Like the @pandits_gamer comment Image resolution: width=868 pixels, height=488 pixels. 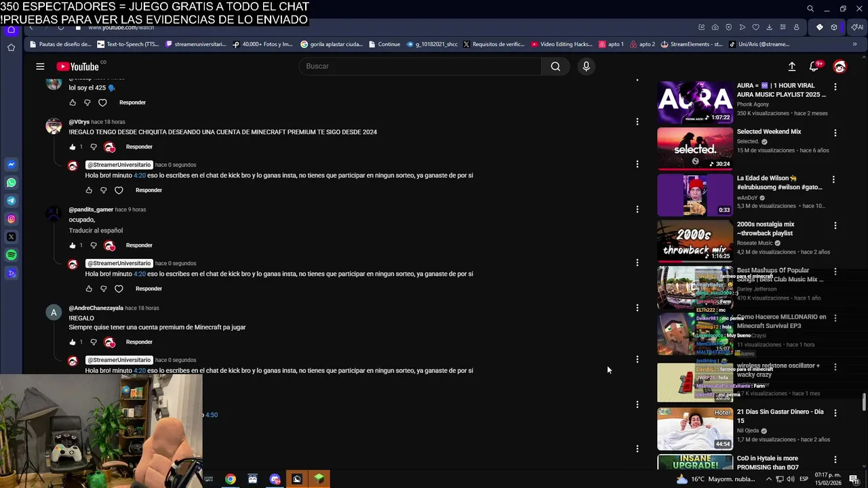pyautogui.click(x=73, y=245)
